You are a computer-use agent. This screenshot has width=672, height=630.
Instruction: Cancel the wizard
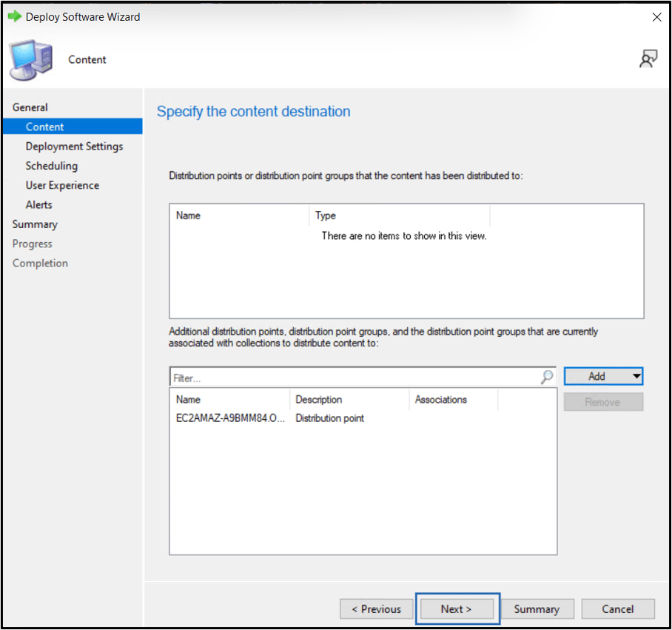tap(617, 609)
